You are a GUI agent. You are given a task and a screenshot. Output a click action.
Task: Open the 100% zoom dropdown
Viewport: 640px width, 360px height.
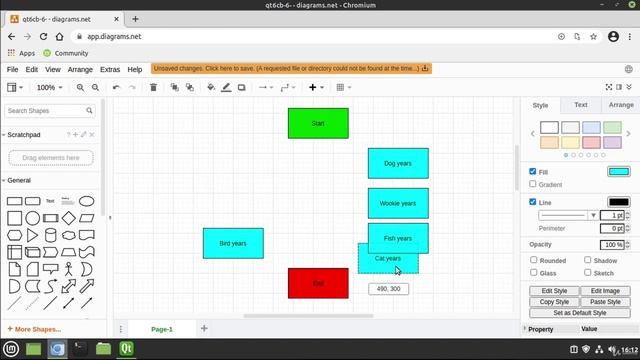pos(50,87)
